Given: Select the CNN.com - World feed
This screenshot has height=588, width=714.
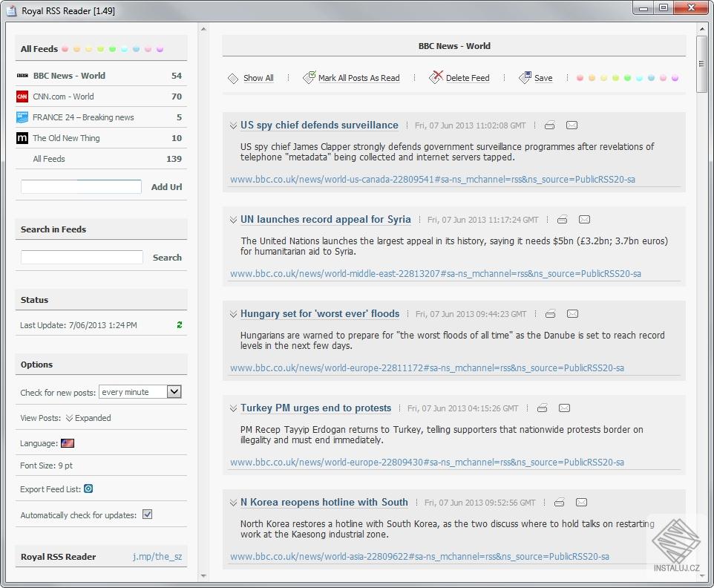Looking at the screenshot, I should click(101, 97).
